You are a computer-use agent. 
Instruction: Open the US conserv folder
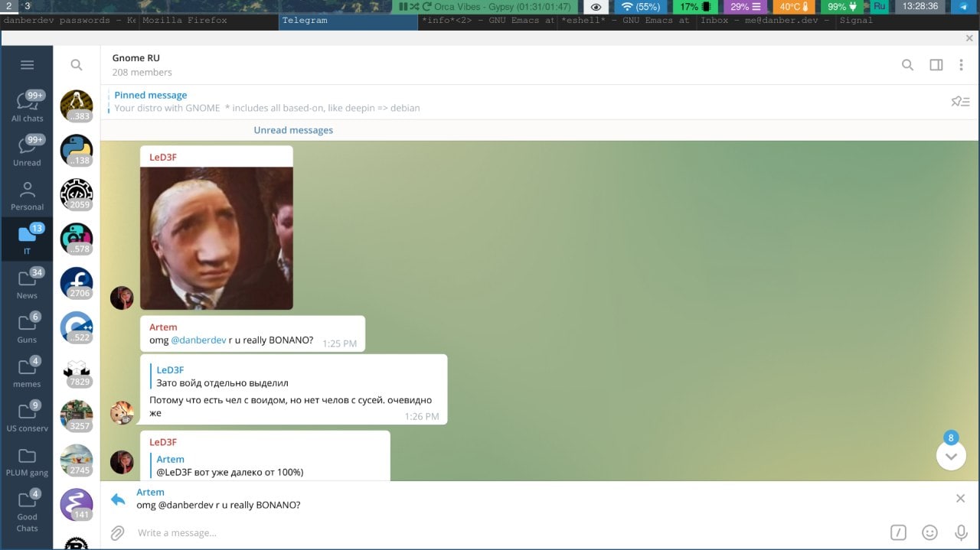27,416
